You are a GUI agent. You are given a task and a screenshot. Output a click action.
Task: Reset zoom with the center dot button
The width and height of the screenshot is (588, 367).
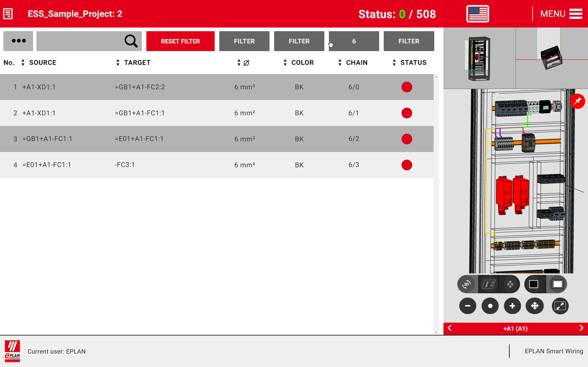coord(490,306)
